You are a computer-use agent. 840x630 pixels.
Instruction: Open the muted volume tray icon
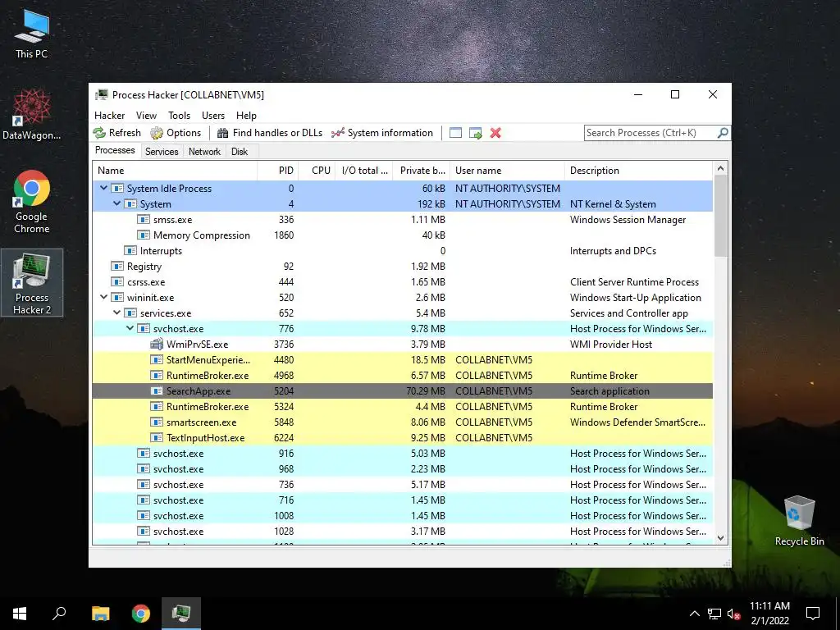point(734,614)
